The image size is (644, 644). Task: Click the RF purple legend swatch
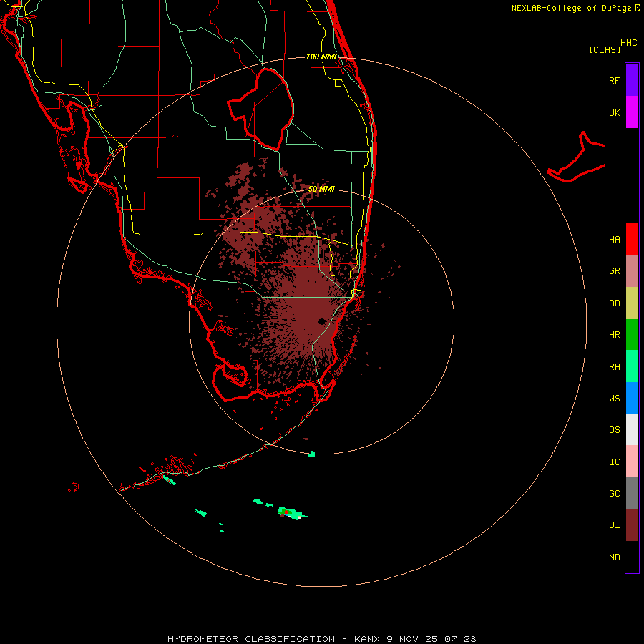(632, 80)
